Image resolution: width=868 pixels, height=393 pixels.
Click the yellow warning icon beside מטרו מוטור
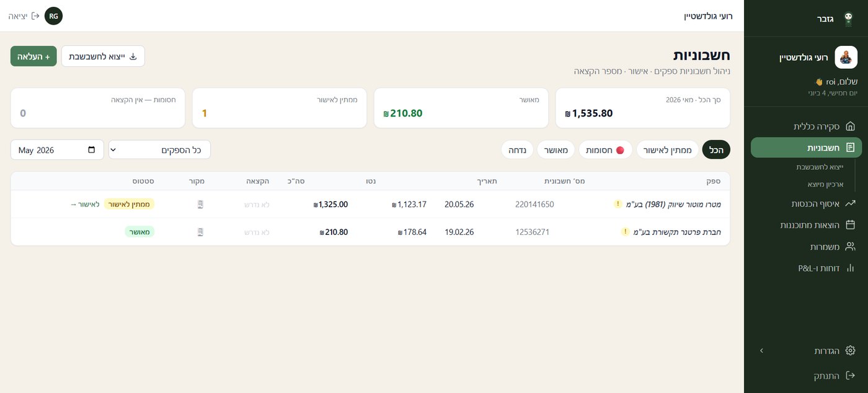click(x=618, y=204)
